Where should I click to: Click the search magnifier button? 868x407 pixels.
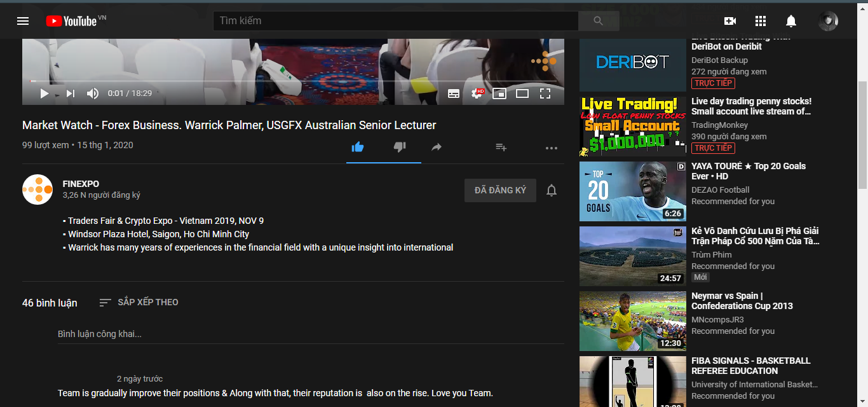(598, 21)
